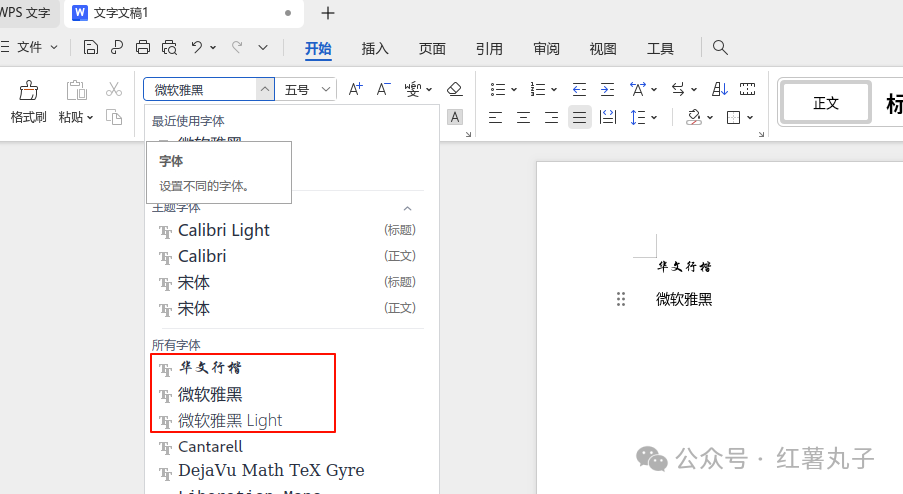Apply the 正文 style
This screenshot has width=903, height=494.
(x=825, y=103)
